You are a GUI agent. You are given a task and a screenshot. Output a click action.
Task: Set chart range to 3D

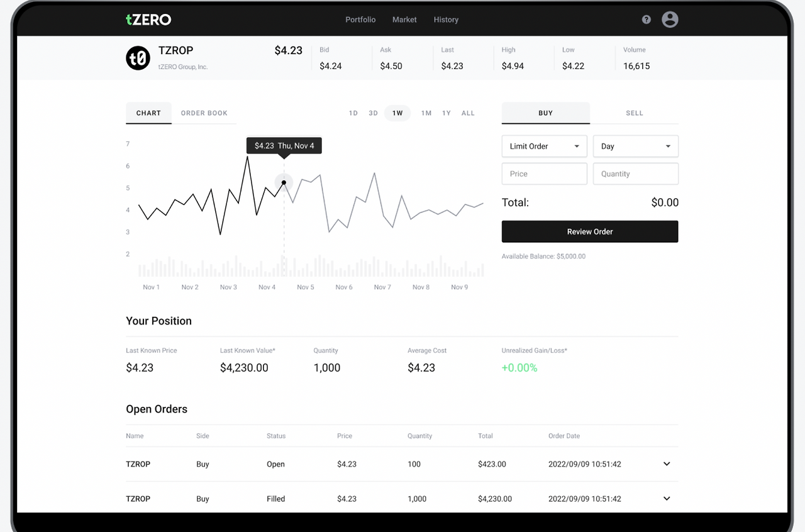point(374,113)
